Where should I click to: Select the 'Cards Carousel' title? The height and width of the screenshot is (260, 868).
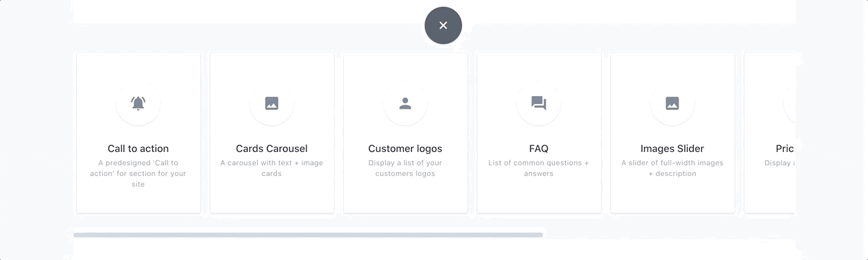click(272, 149)
